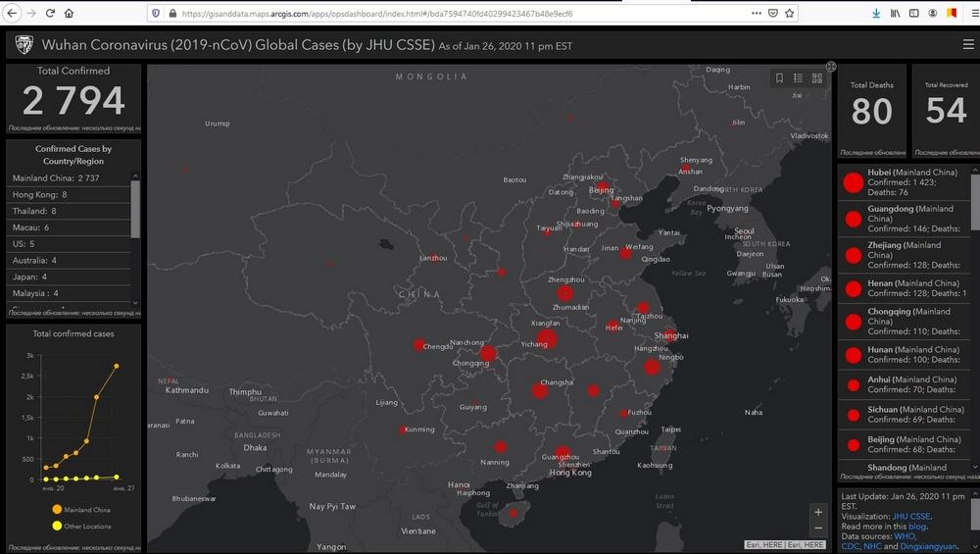Open the browser downloads arrow icon

[875, 14]
